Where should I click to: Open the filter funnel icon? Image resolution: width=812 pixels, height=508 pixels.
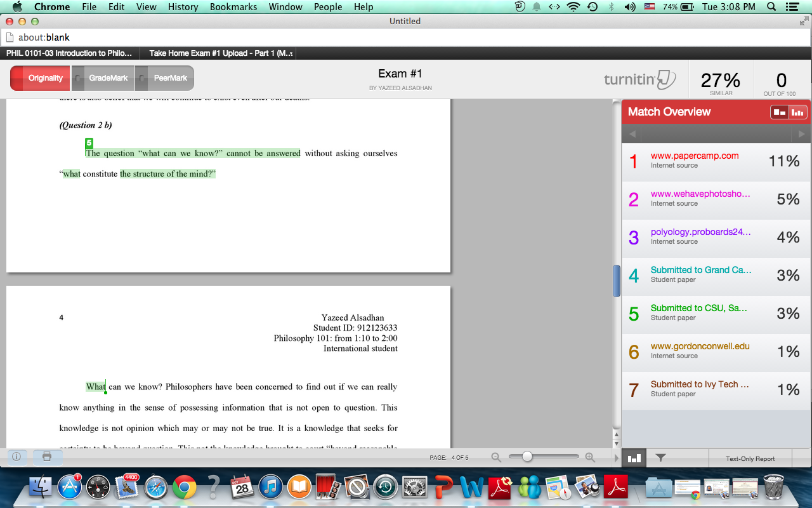click(660, 457)
